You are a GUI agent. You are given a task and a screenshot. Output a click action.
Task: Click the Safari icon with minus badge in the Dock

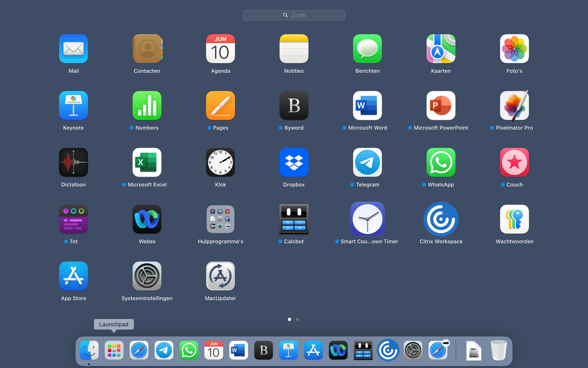point(438,350)
